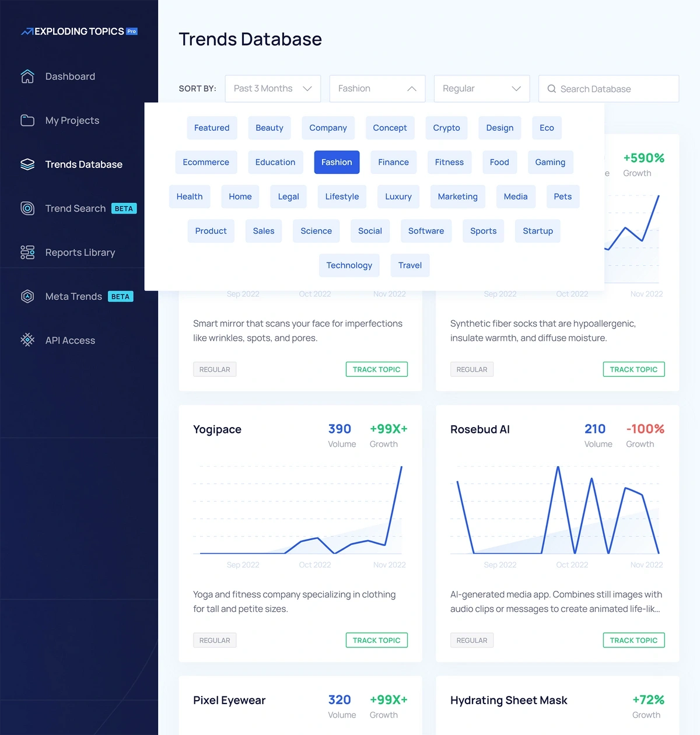
Task: Open the Dashboard page
Action: [70, 76]
